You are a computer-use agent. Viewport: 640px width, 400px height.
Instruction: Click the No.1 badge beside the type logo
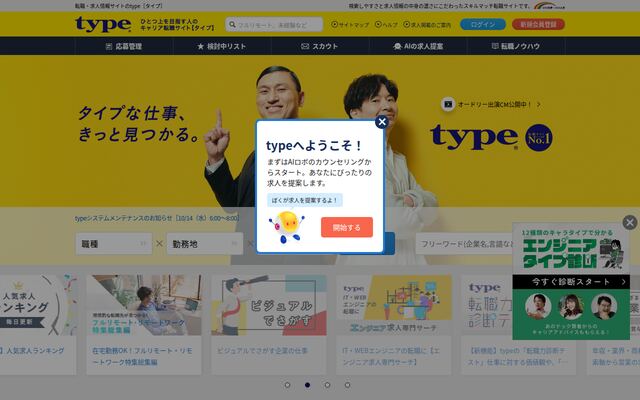(x=539, y=138)
